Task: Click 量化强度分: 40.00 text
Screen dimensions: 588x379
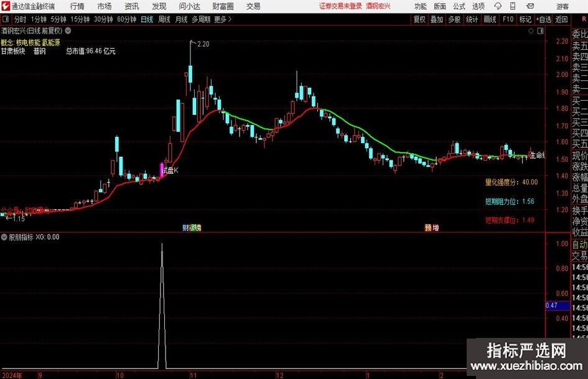Action: click(x=511, y=182)
